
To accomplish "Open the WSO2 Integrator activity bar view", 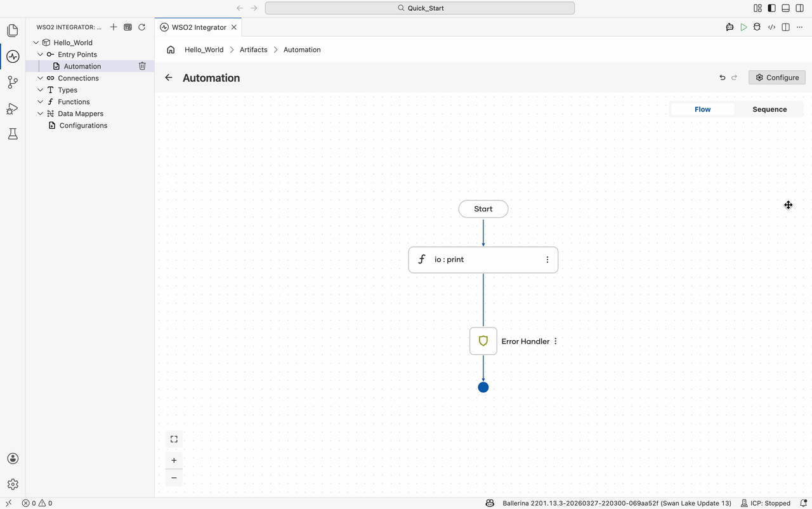I will click(13, 56).
